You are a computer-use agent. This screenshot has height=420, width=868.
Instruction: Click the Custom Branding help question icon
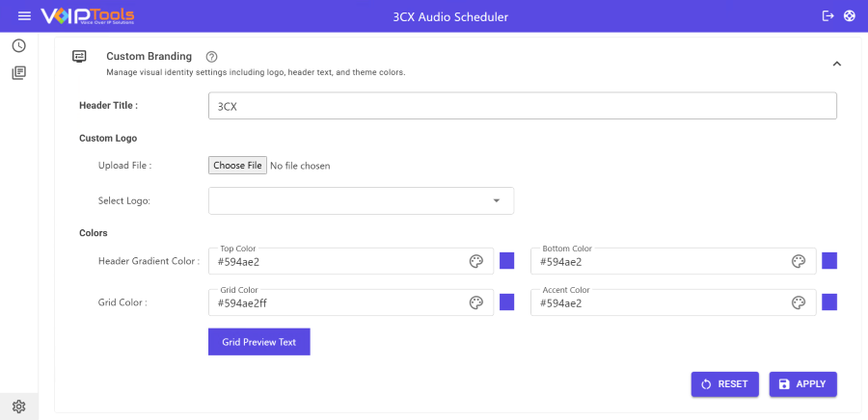click(x=212, y=57)
